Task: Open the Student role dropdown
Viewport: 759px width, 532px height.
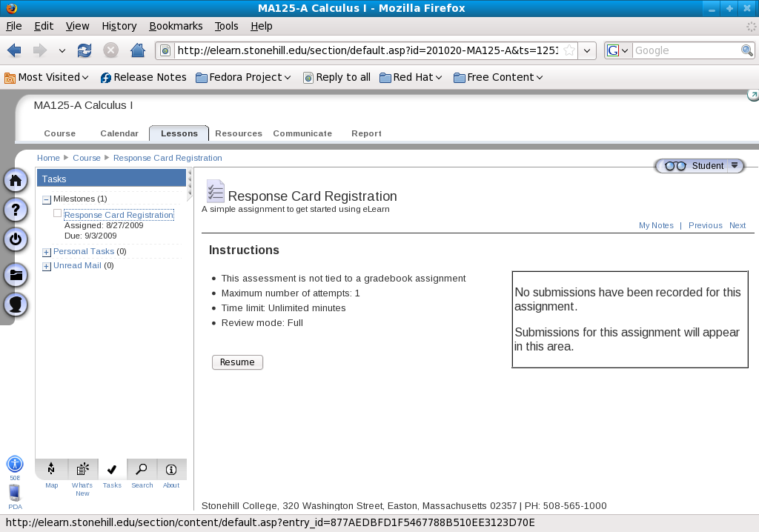Action: coord(734,166)
